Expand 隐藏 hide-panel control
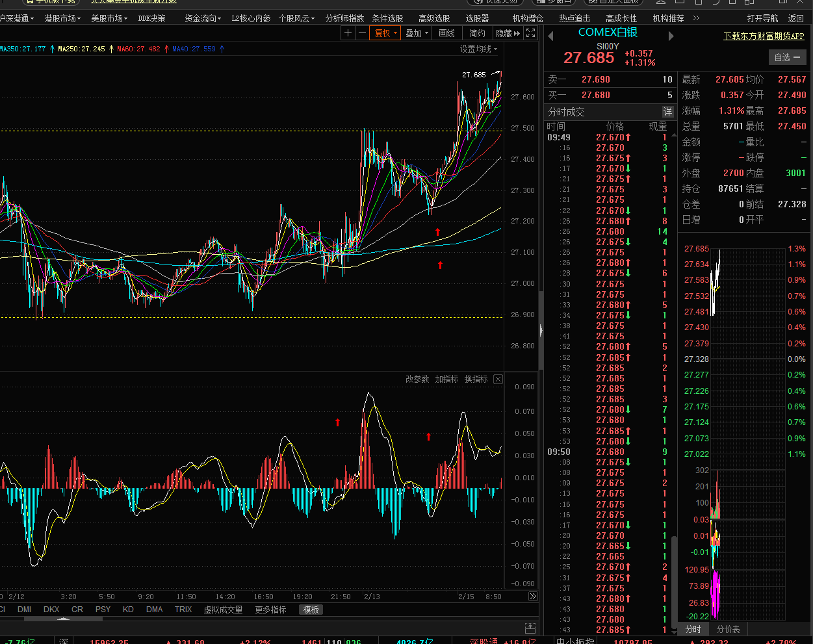This screenshot has height=644, width=813. pos(508,33)
